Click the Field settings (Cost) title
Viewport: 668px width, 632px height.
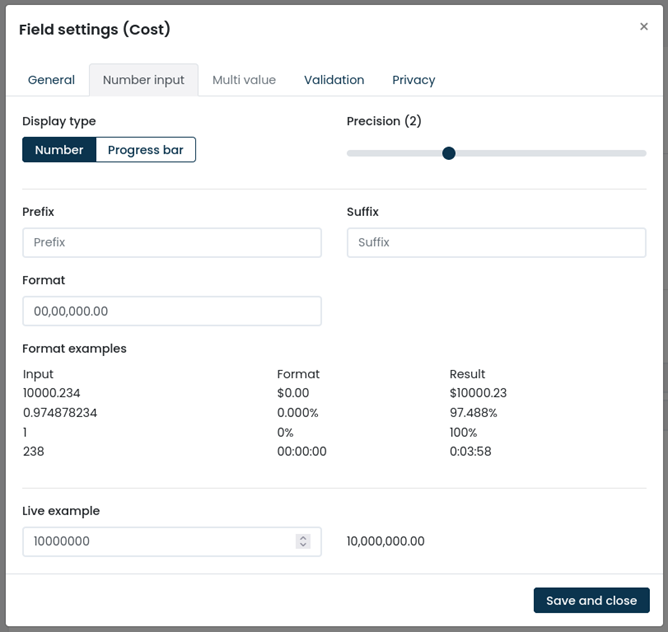click(x=95, y=29)
